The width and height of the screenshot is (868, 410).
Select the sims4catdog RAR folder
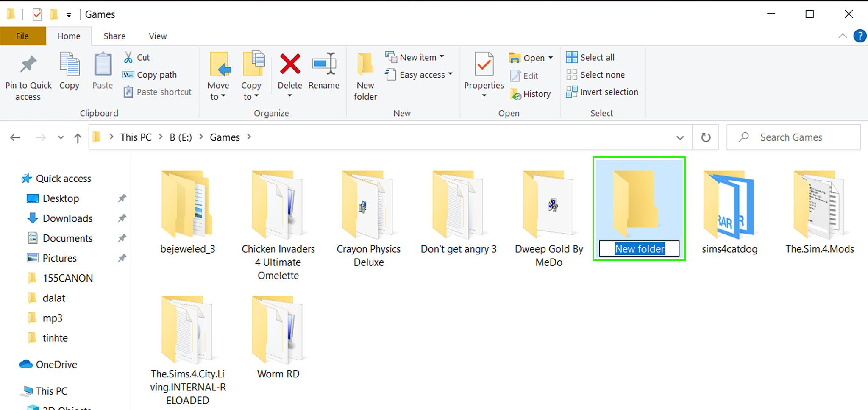pyautogui.click(x=729, y=212)
